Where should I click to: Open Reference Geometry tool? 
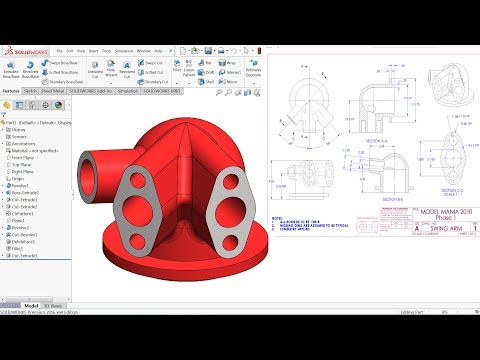(253, 68)
